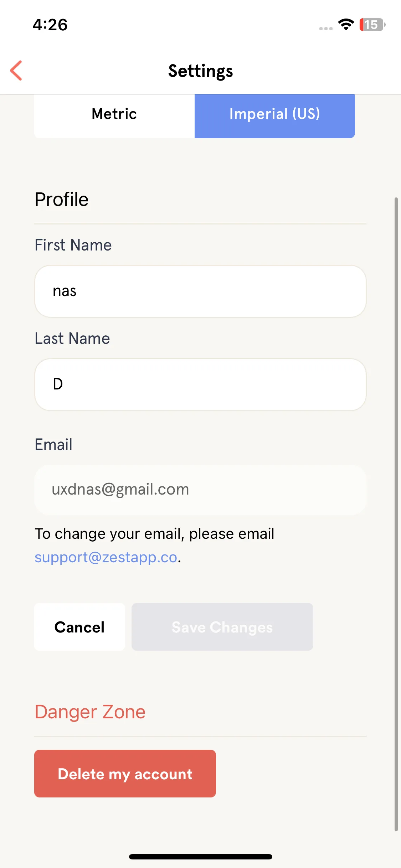Tap the Danger Zone section heading
401x868 pixels.
[90, 712]
